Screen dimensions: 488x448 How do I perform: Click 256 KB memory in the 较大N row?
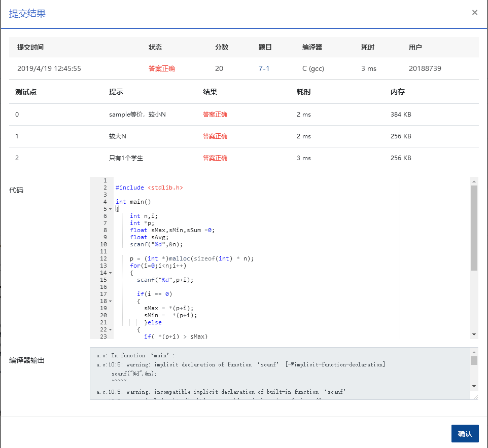pyautogui.click(x=401, y=136)
